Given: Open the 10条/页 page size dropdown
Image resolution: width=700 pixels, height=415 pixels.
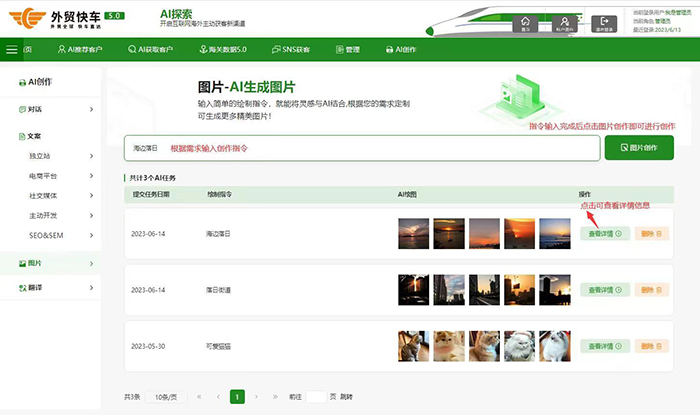Looking at the screenshot, I should tap(165, 396).
